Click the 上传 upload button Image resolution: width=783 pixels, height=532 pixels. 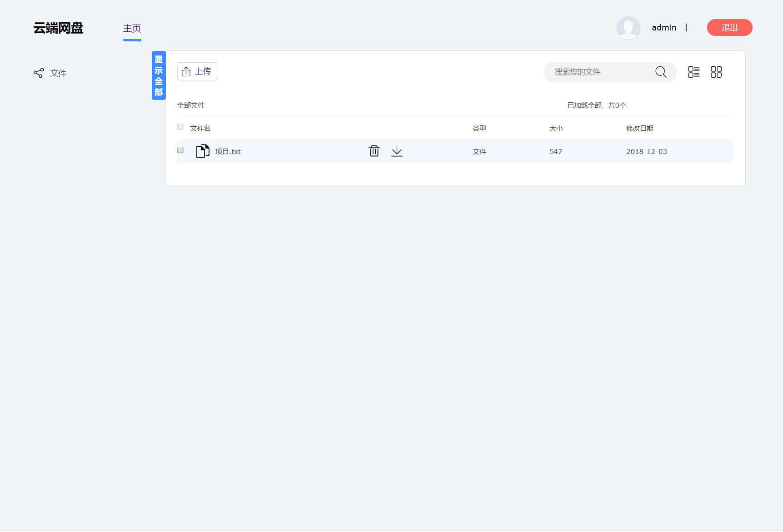tap(197, 71)
